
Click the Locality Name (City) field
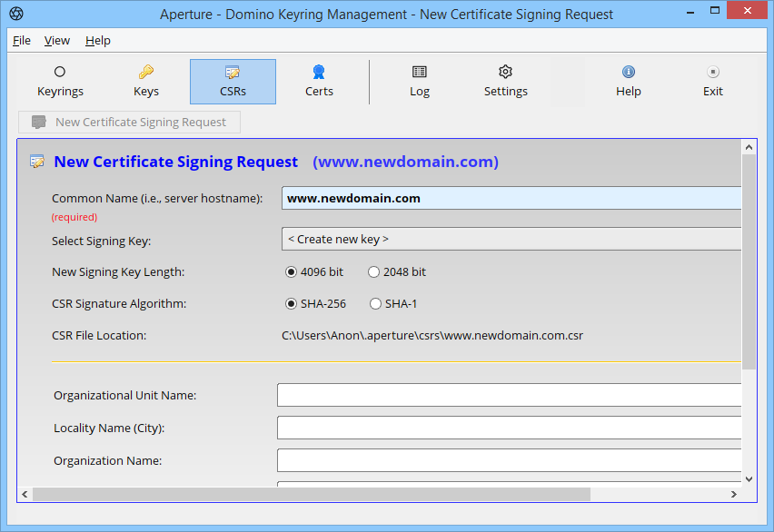point(509,428)
